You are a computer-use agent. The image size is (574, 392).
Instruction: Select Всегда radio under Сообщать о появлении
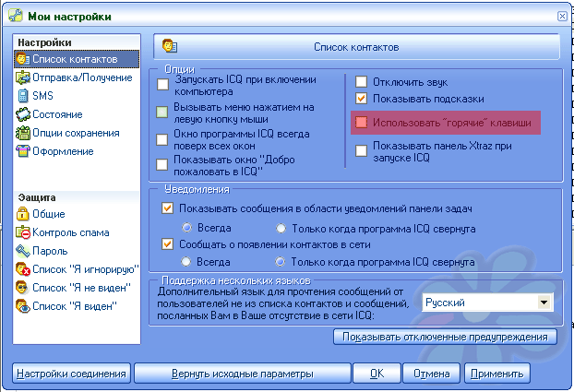[x=186, y=261]
